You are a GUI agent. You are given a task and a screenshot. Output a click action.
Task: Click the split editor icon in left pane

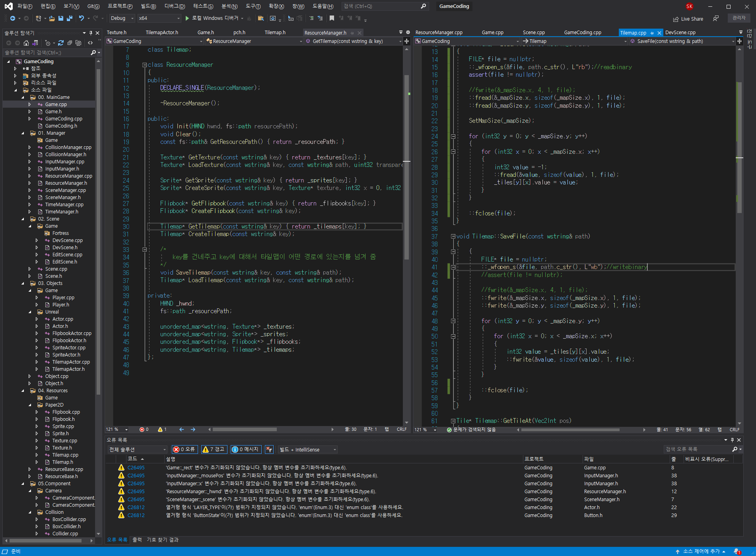[406, 41]
